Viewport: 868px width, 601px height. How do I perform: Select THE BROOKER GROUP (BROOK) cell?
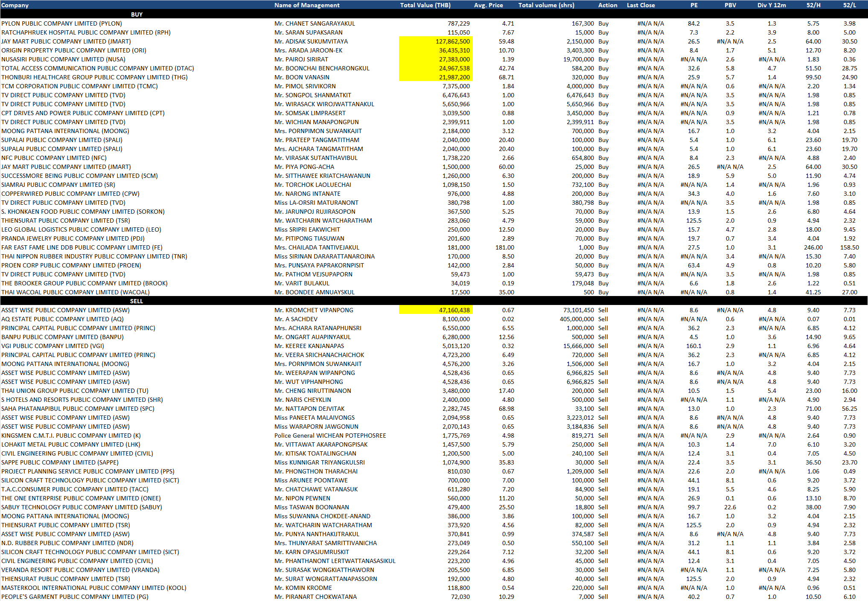click(84, 283)
